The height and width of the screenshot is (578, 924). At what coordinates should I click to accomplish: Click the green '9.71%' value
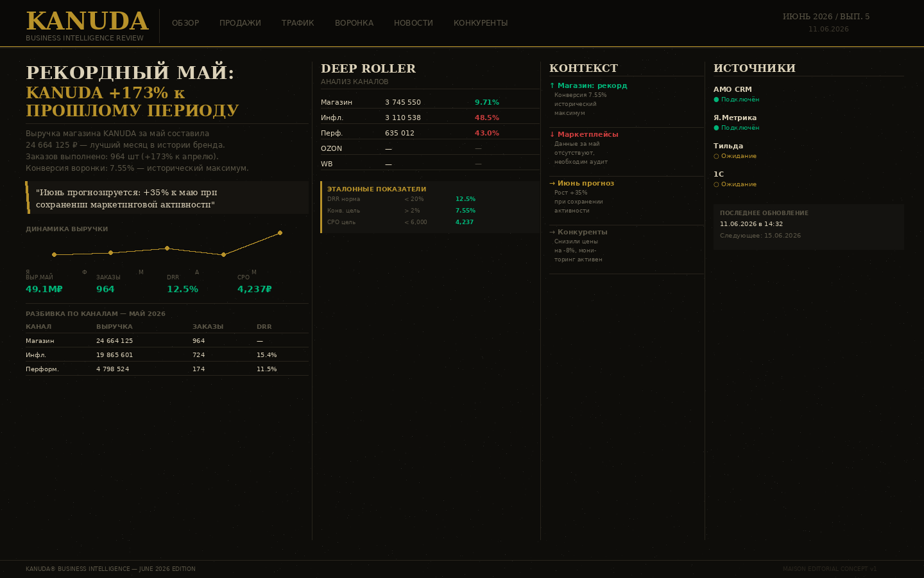pos(487,102)
